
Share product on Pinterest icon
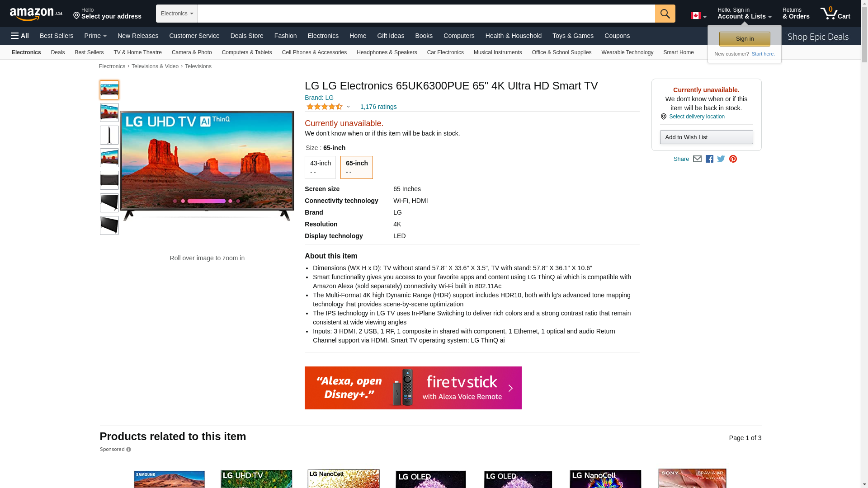[x=733, y=159]
